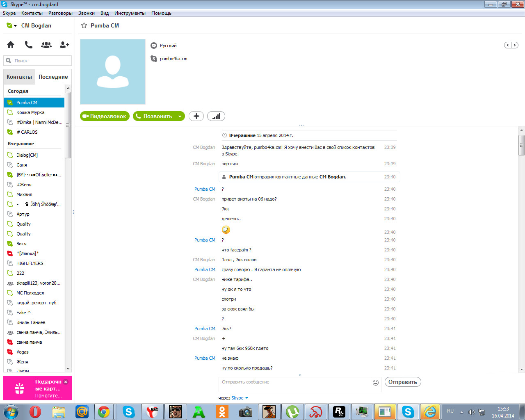Launch Chrome from the taskbar
This screenshot has height=420, width=525.
[x=104, y=412]
